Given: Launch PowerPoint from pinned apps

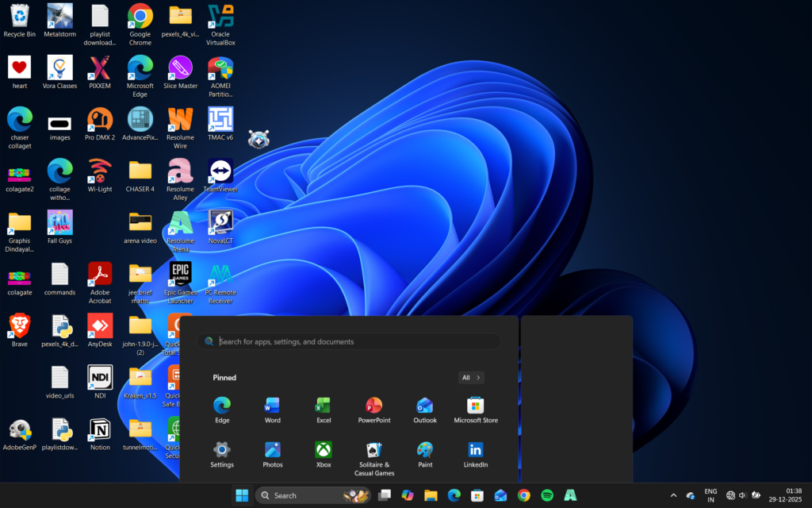Looking at the screenshot, I should click(374, 410).
